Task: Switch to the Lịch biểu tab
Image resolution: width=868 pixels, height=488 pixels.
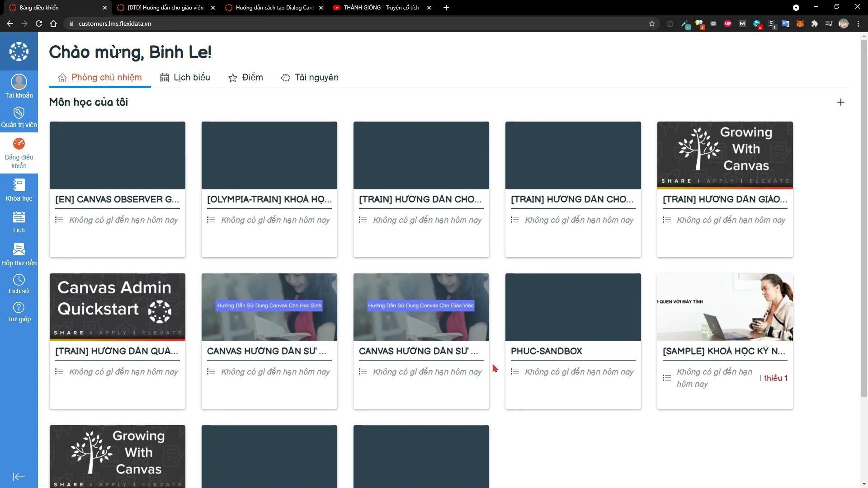Action: (185, 77)
